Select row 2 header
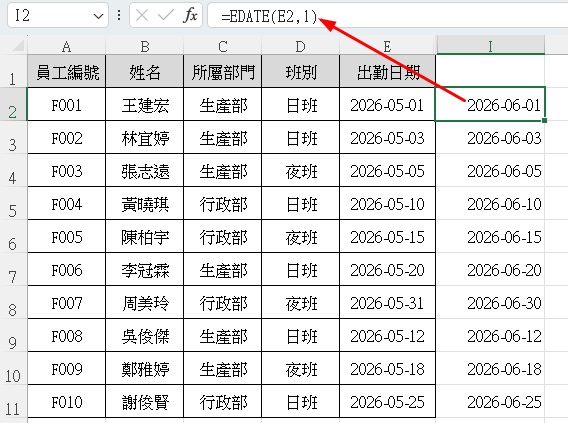 (x=13, y=104)
